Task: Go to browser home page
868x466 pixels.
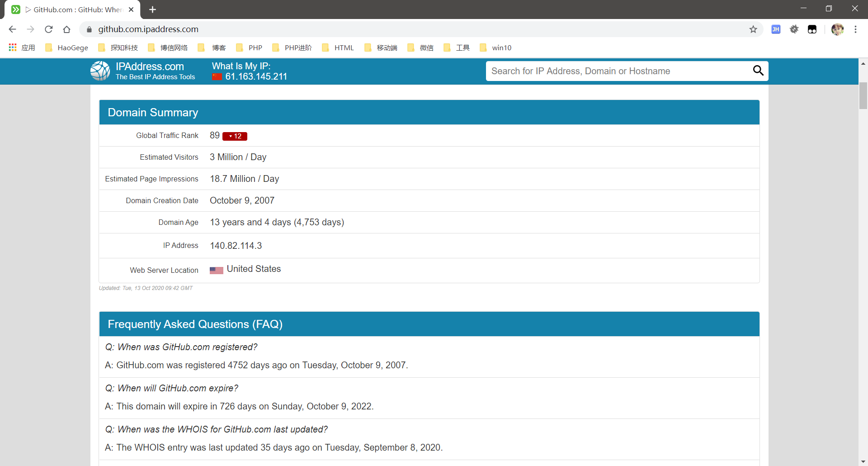Action: pyautogui.click(x=67, y=29)
